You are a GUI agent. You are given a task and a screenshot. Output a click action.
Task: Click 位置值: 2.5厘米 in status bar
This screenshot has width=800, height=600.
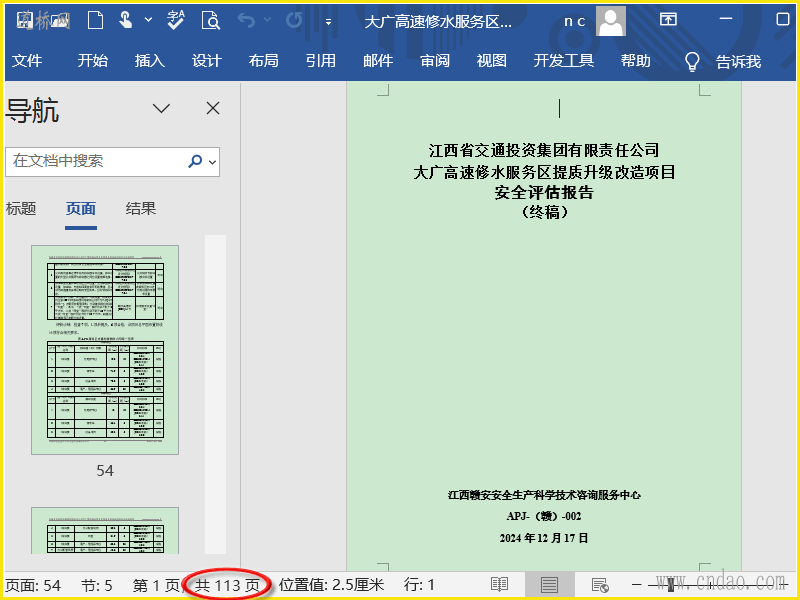(332, 585)
